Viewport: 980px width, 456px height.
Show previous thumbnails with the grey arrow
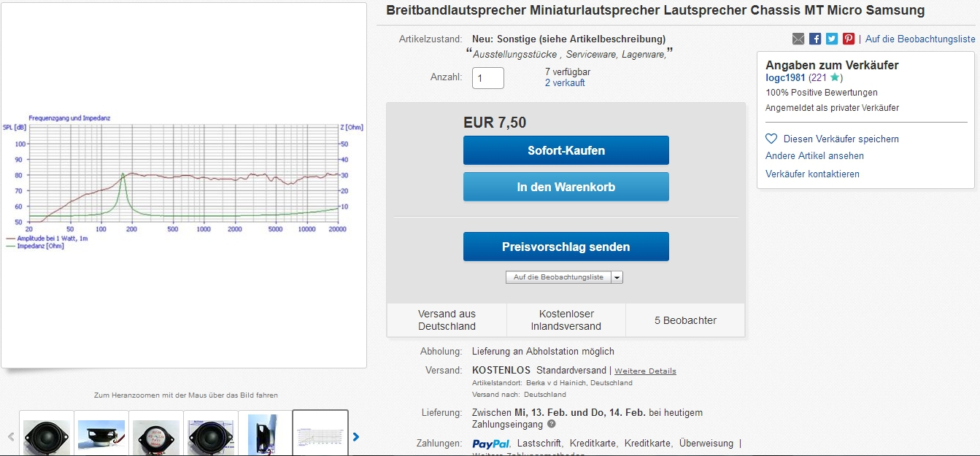click(x=11, y=437)
